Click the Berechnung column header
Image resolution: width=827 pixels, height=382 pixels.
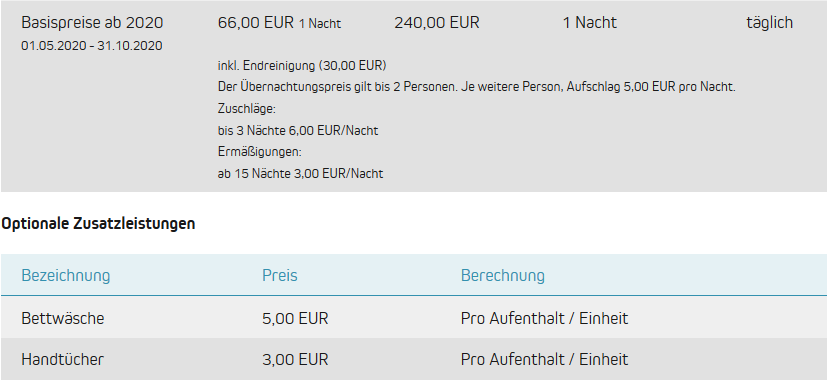click(503, 275)
